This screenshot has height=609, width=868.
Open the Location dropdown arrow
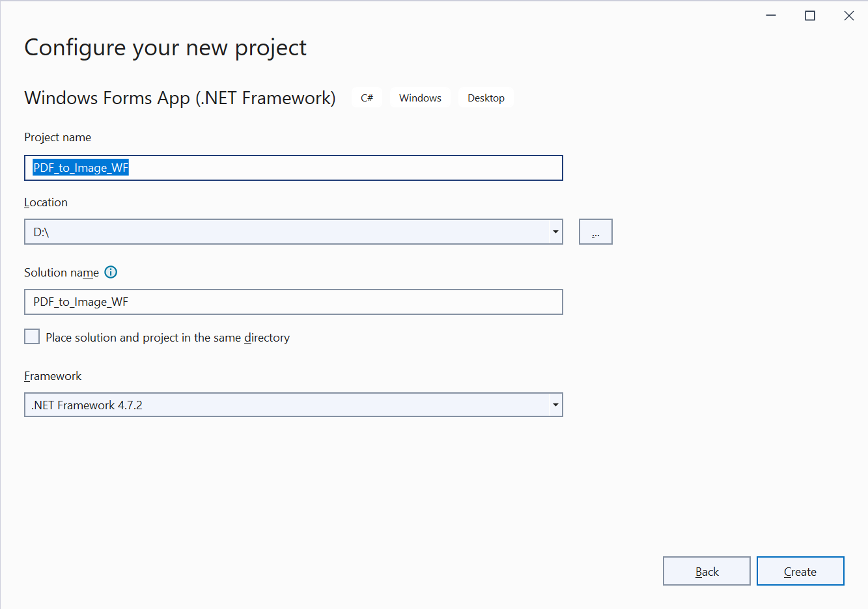coord(555,232)
